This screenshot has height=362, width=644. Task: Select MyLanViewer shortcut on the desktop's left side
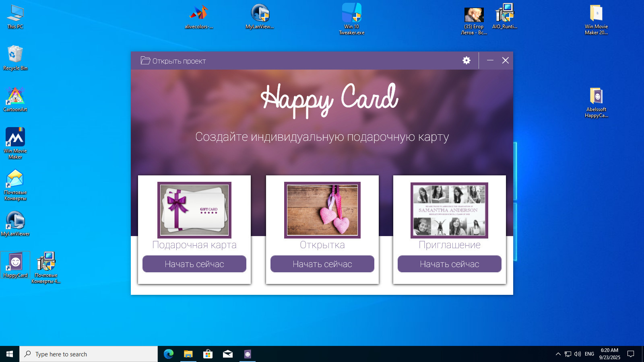click(15, 223)
